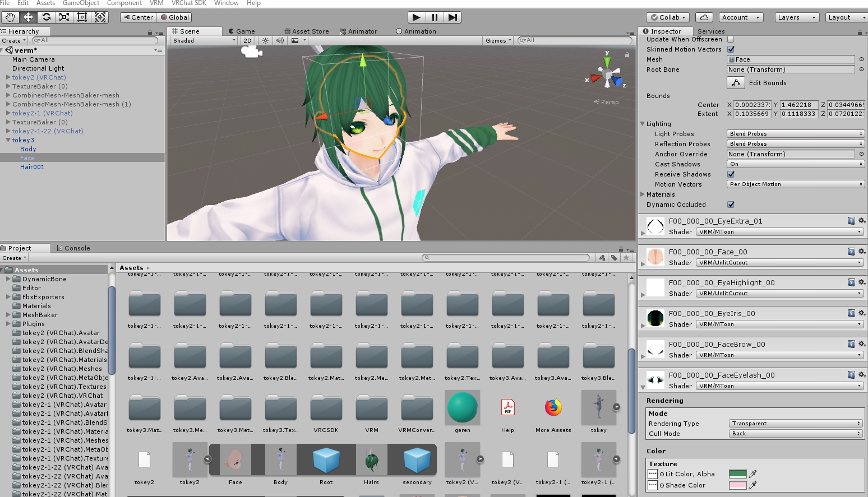Open Rendering Type dropdown
This screenshot has height=497, width=868.
(x=796, y=424)
